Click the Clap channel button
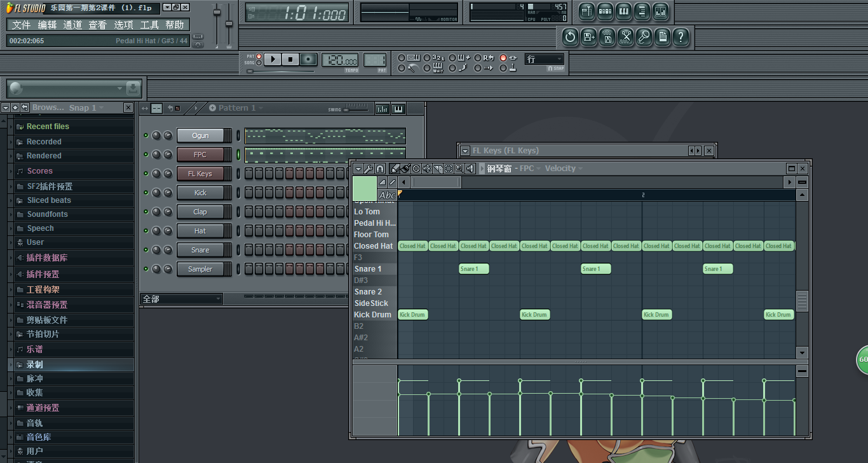868x463 pixels. point(200,212)
